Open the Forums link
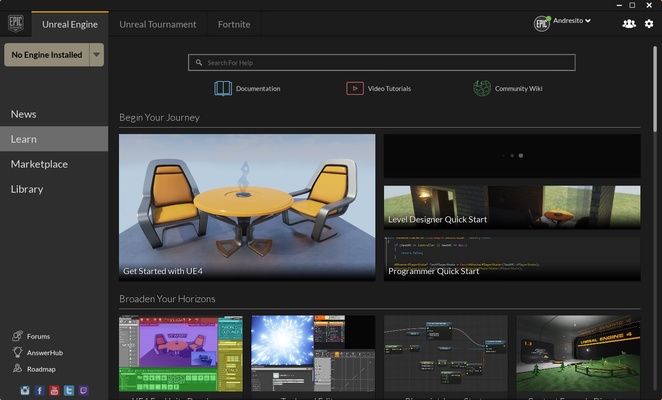The height and width of the screenshot is (400, 662). tap(38, 336)
